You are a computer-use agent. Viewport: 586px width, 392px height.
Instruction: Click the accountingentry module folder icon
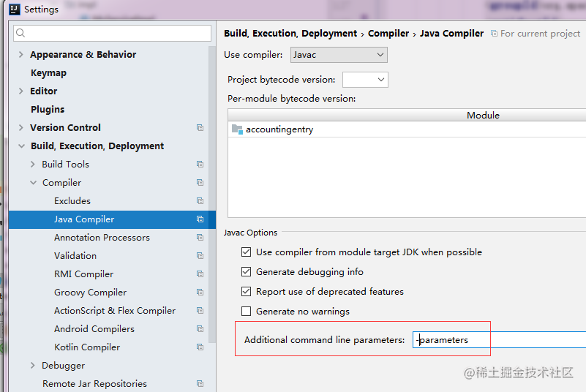pyautogui.click(x=237, y=129)
